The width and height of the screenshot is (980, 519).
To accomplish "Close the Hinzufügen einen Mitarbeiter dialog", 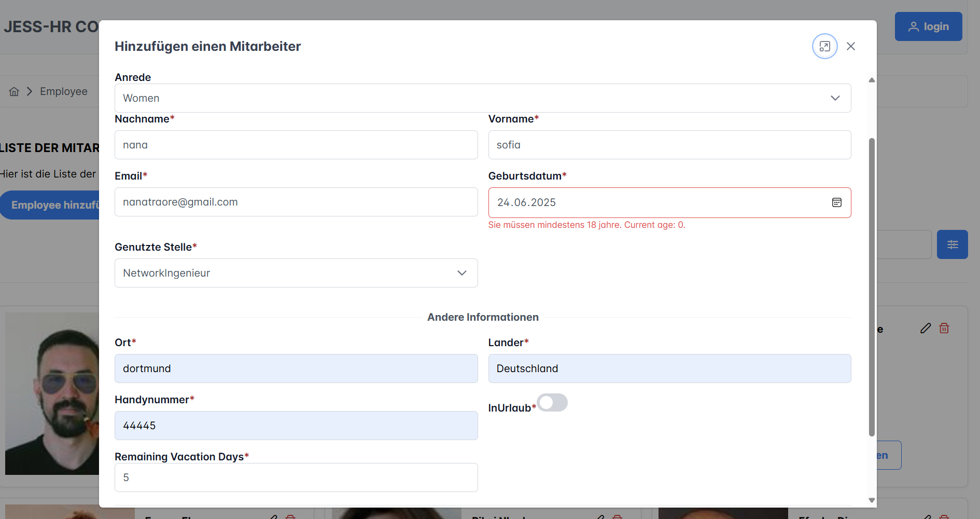I will pyautogui.click(x=851, y=46).
